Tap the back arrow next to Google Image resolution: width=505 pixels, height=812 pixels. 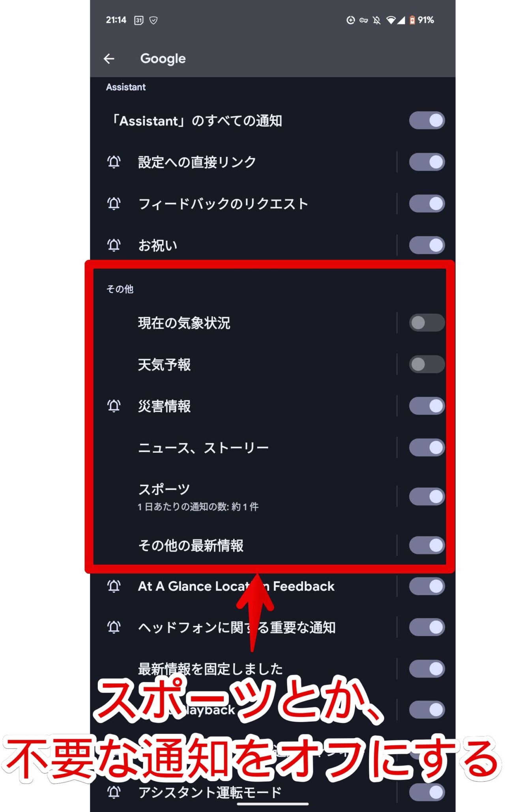pos(109,59)
